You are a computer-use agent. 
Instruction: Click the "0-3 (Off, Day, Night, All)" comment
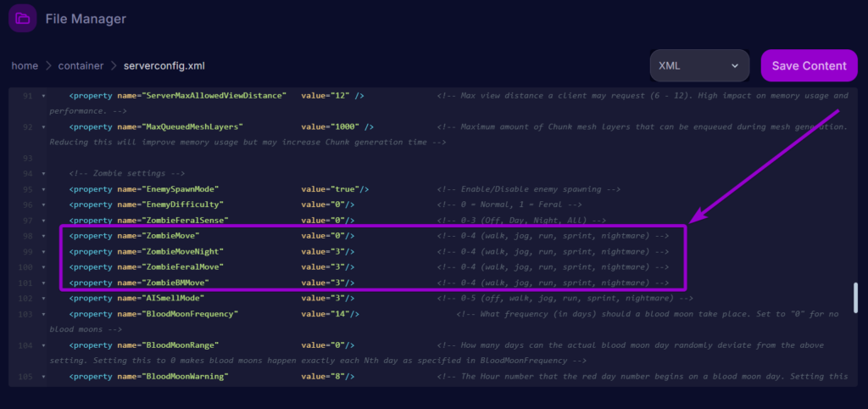click(x=521, y=220)
